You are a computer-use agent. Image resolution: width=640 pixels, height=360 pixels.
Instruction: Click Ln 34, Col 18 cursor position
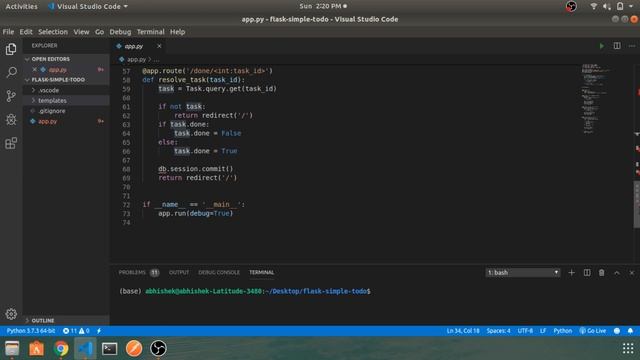pyautogui.click(x=463, y=331)
